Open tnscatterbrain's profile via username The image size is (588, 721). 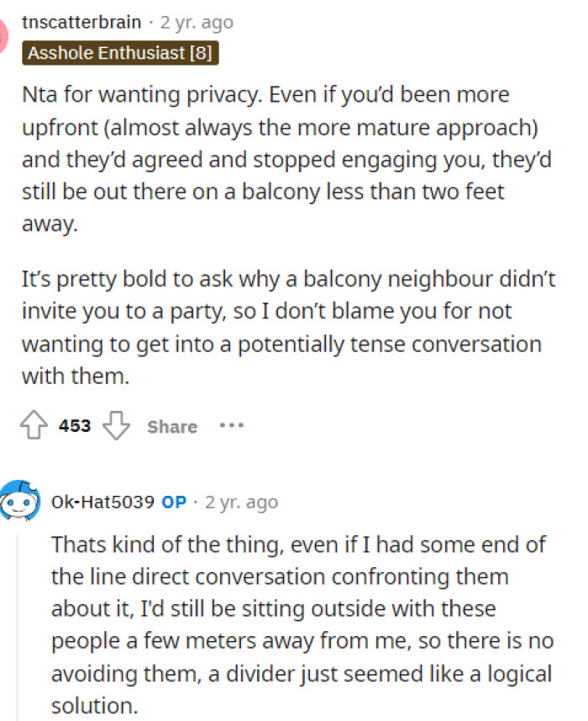[x=81, y=22]
